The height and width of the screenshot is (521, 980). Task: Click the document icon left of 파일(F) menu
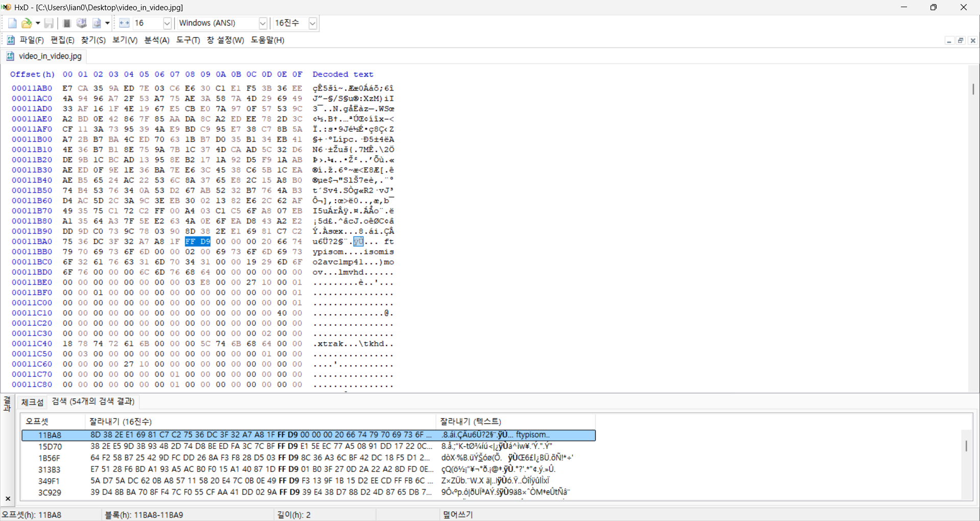[11, 40]
